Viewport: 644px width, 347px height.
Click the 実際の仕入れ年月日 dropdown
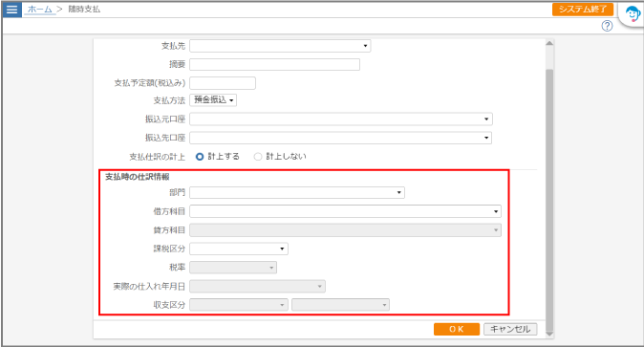point(258,286)
